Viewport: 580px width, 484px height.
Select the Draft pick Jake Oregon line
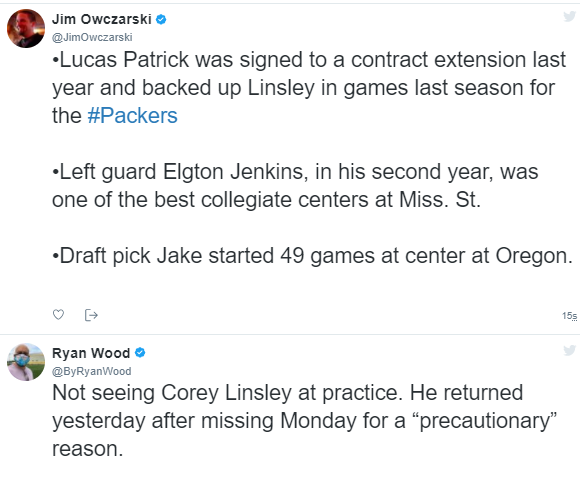[313, 256]
